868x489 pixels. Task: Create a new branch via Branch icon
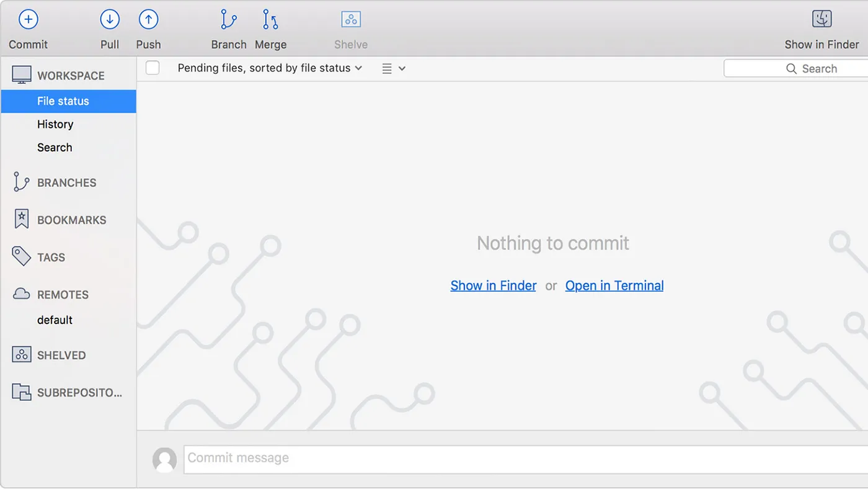[228, 20]
